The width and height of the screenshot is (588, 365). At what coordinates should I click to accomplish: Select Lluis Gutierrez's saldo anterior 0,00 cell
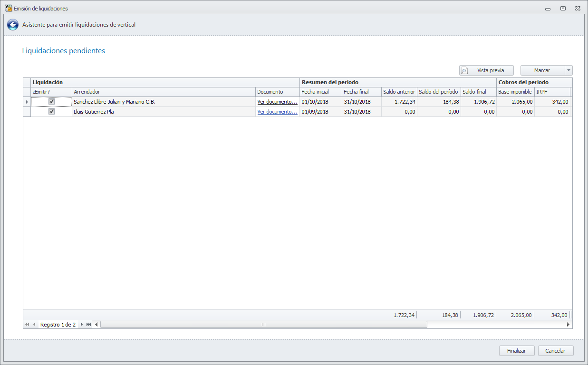[x=399, y=112]
